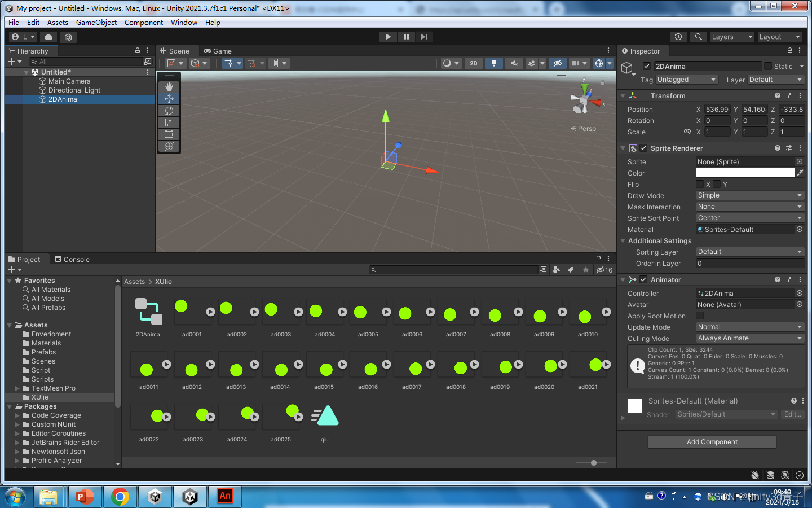This screenshot has height=508, width=812.
Task: Select the Rotate tool in Scene toolbar
Action: (169, 111)
